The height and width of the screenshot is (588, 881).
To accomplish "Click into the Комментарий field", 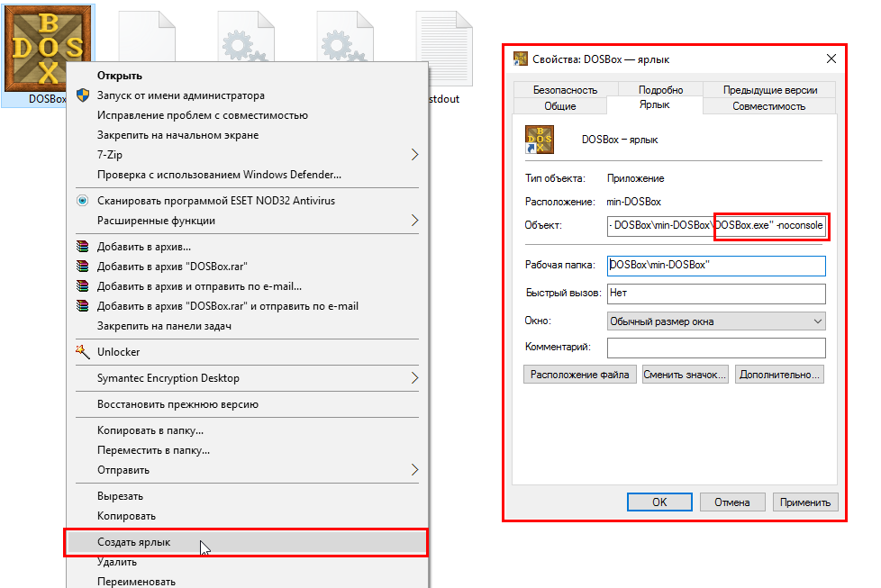I will tap(716, 348).
